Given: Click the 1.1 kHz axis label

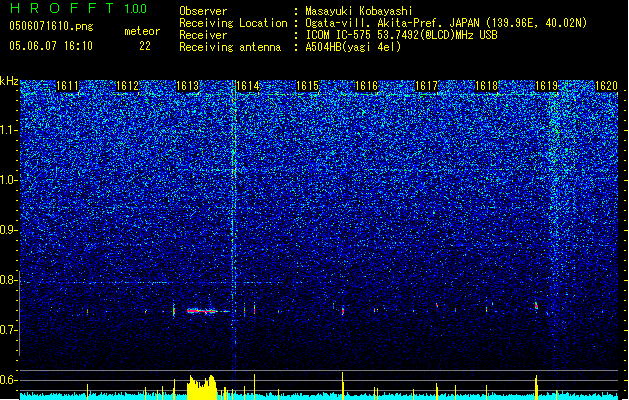Looking at the screenshot, I should [8, 130].
